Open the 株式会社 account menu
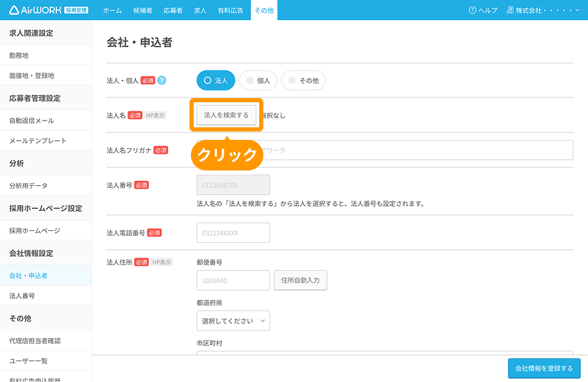The height and width of the screenshot is (382, 588). pos(543,10)
